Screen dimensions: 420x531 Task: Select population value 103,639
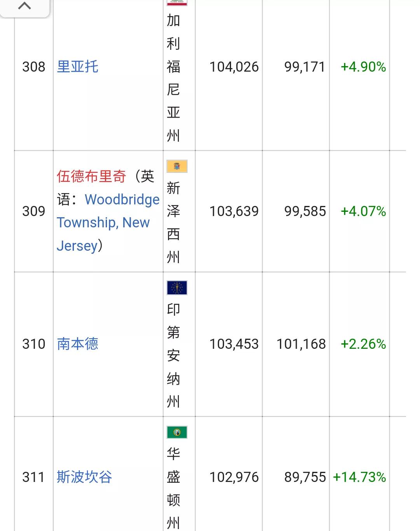(234, 211)
